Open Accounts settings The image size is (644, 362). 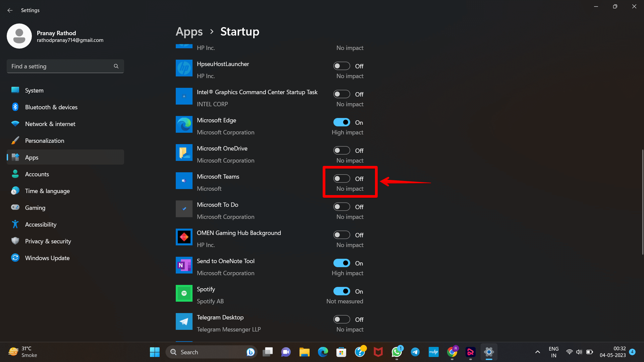tap(65, 174)
